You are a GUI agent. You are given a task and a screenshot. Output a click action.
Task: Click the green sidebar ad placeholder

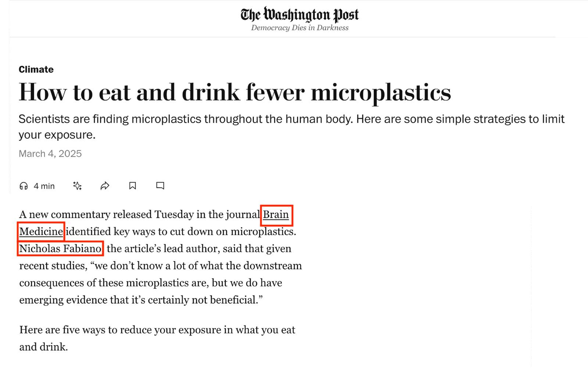pos(559,287)
